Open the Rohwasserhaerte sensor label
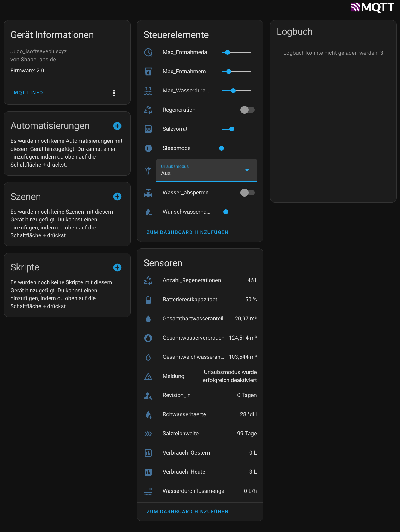 184,414
